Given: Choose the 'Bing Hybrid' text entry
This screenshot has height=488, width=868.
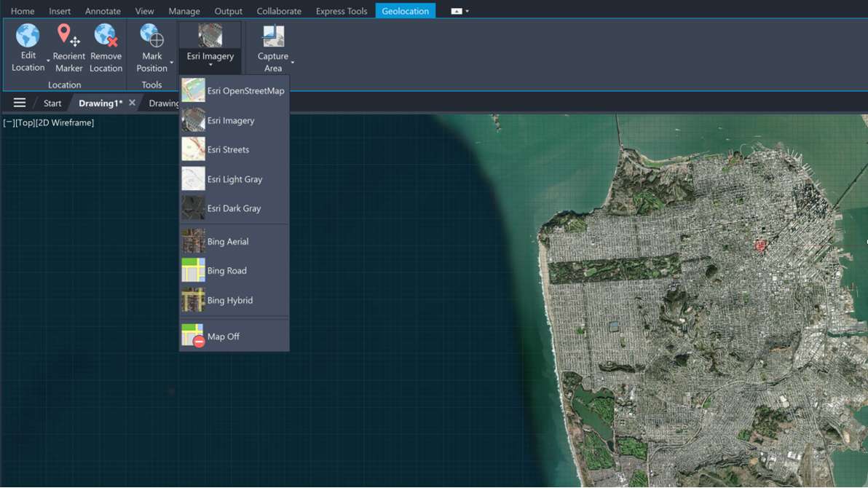Looking at the screenshot, I should coord(230,300).
